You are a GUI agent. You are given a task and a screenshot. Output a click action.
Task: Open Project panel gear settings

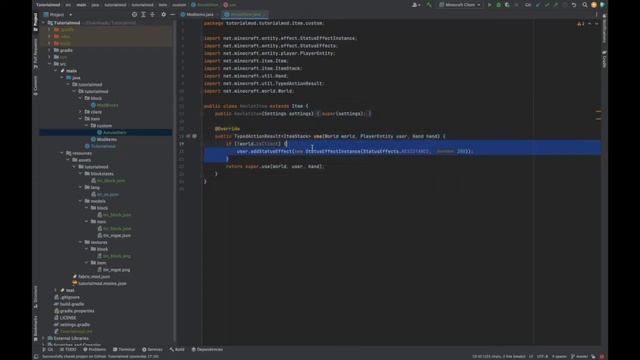pos(164,14)
